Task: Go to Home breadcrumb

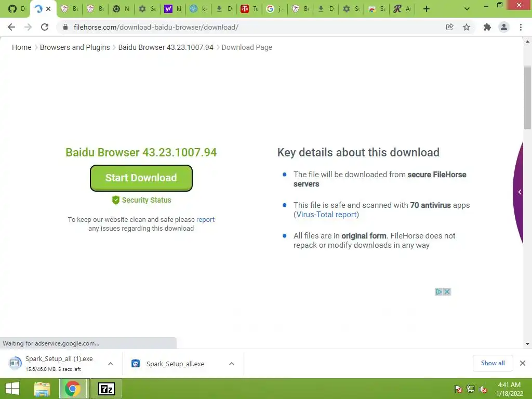Action: point(22,47)
